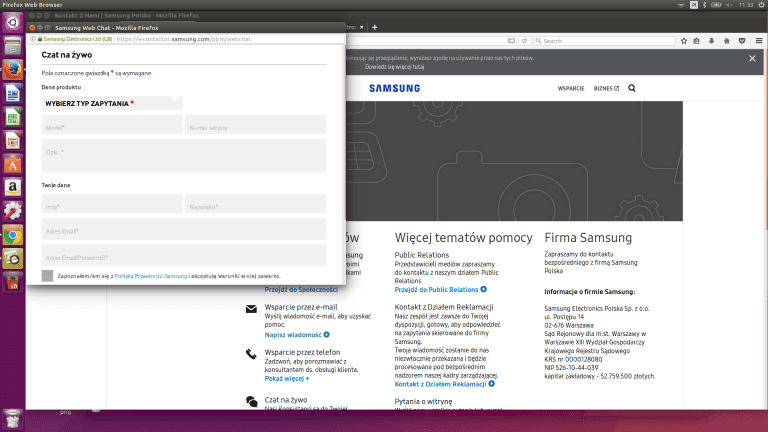Launch LibreOffice Calc from launcher
The width and height of the screenshot is (768, 432).
click(x=13, y=117)
